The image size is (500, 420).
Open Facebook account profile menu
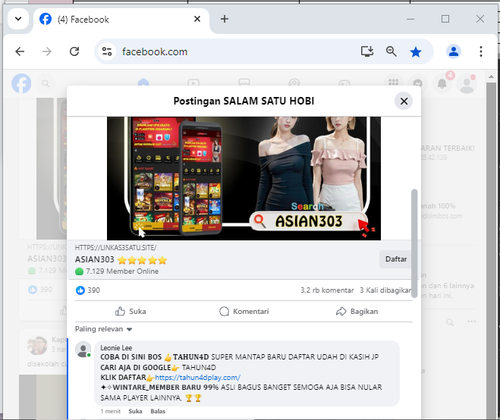click(467, 83)
